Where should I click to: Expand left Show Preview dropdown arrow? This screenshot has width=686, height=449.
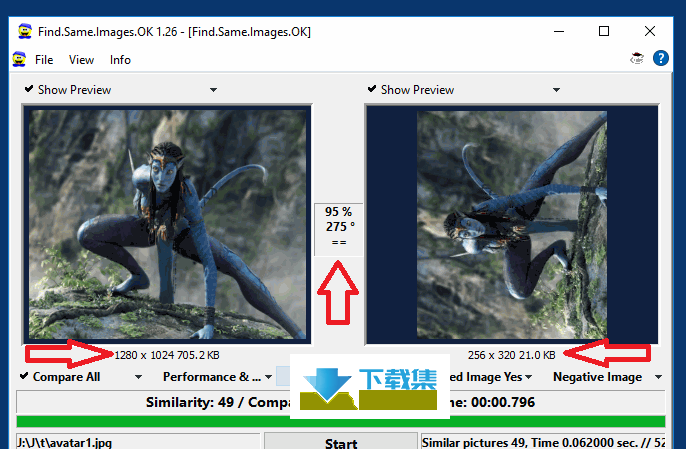coord(213,90)
